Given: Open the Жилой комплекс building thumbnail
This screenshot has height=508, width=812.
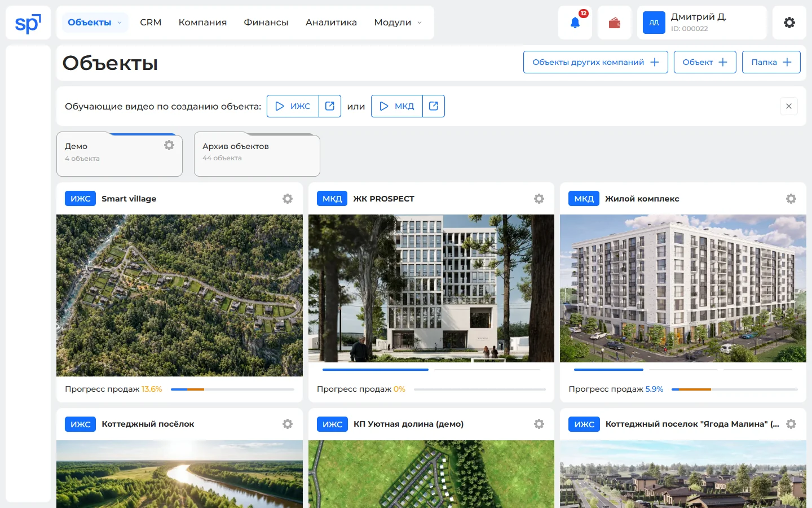Looking at the screenshot, I should pyautogui.click(x=683, y=288).
